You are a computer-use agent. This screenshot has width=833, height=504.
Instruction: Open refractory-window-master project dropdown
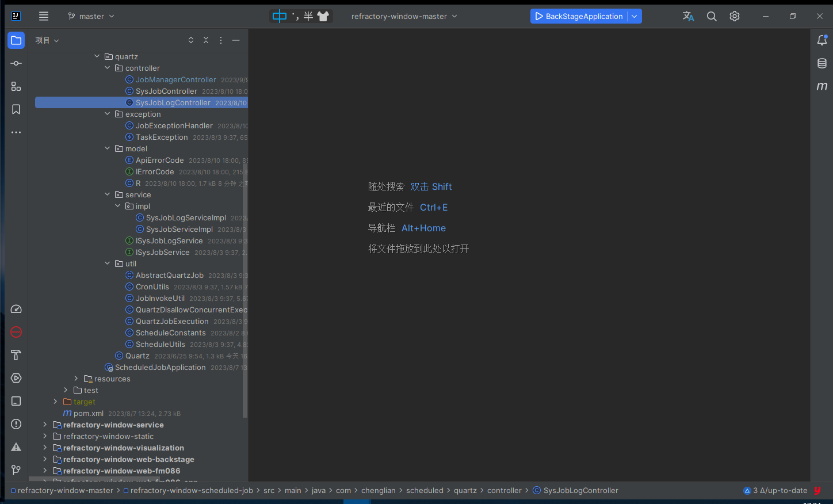[x=404, y=16]
